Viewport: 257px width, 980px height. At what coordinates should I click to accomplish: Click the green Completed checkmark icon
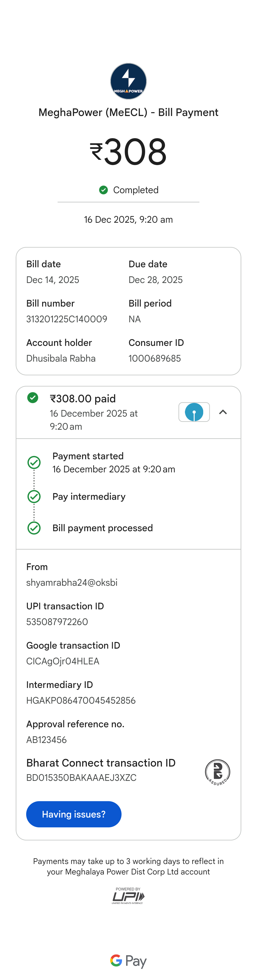pyautogui.click(x=104, y=190)
